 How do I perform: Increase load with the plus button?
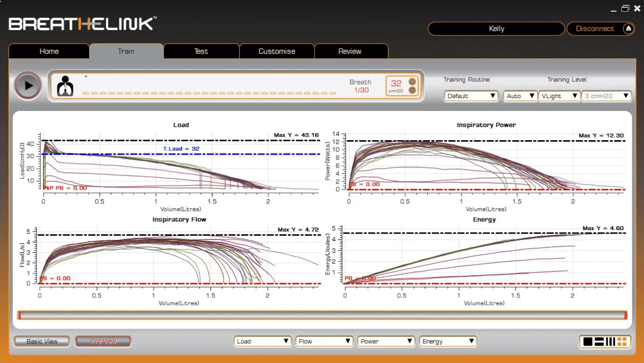pos(412,81)
